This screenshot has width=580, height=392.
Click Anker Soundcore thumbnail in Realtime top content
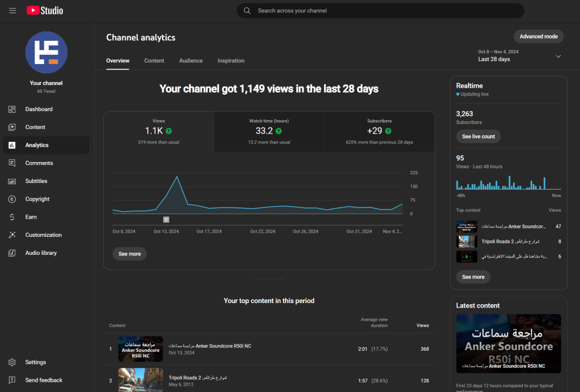[x=467, y=227]
